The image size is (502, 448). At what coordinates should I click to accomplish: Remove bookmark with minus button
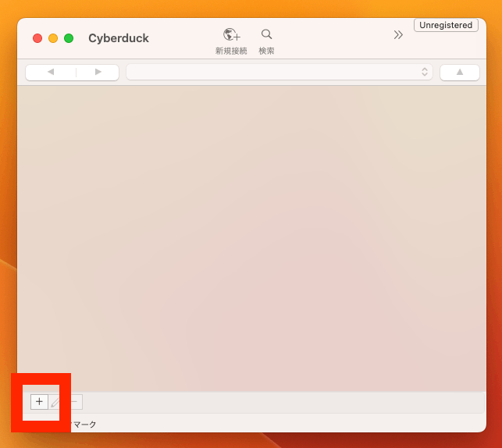[x=74, y=402]
